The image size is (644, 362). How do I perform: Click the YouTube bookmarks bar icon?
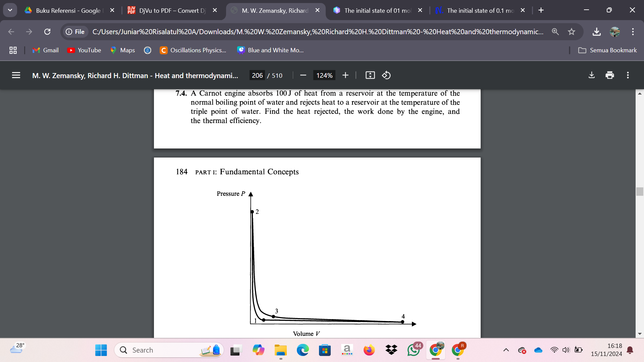72,50
